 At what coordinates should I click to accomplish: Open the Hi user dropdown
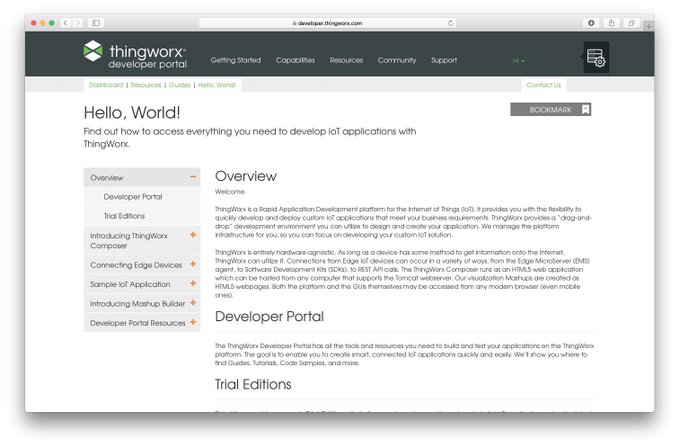(x=519, y=61)
